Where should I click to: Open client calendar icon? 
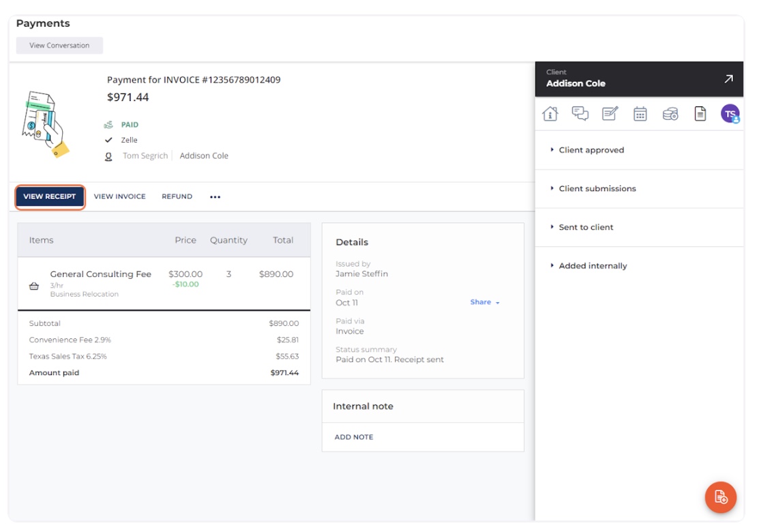click(640, 114)
